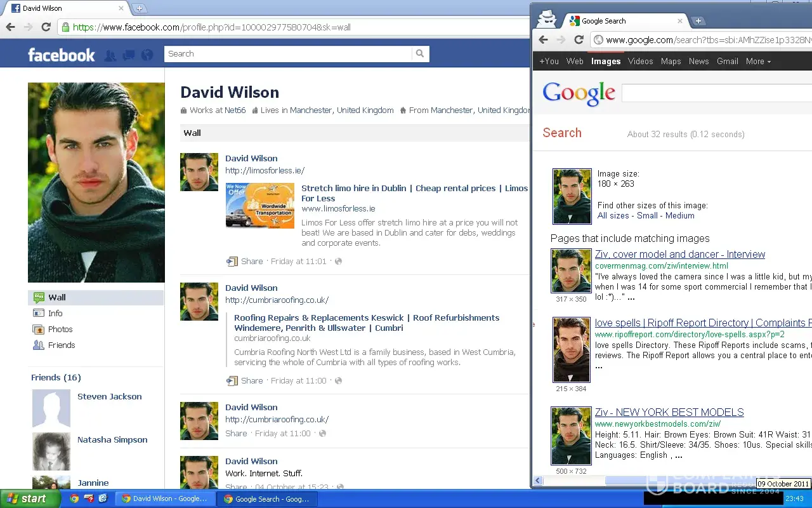Switch to the Google Search taskbar window

(268, 499)
